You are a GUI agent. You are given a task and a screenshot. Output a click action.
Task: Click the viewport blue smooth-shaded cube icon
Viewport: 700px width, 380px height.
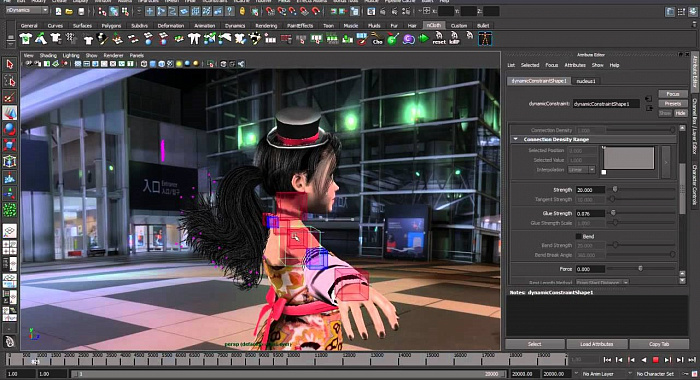click(x=153, y=64)
